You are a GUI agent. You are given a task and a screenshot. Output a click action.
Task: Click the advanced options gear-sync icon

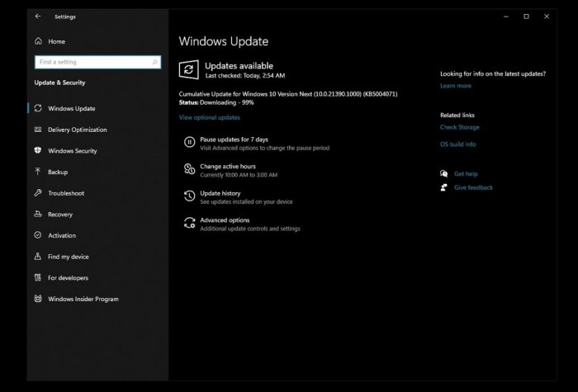(x=189, y=223)
